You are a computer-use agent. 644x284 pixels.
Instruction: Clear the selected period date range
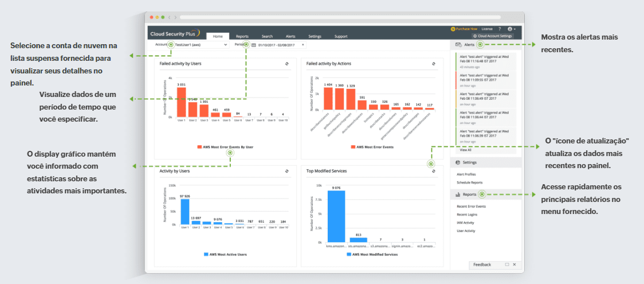click(x=303, y=45)
